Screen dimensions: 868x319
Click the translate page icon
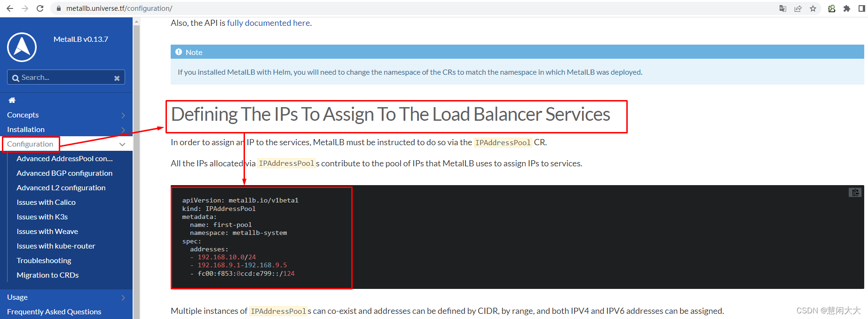tap(783, 8)
